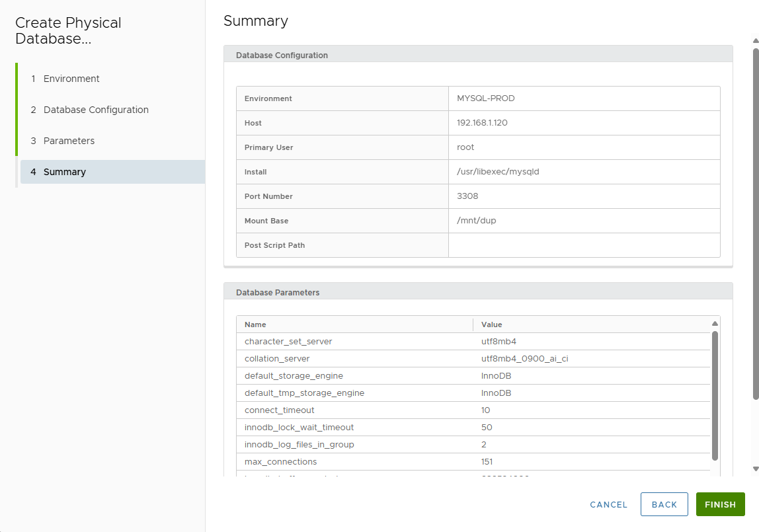Viewport: 759px width, 532px height.
Task: Click the FINISH button
Action: pyautogui.click(x=720, y=504)
